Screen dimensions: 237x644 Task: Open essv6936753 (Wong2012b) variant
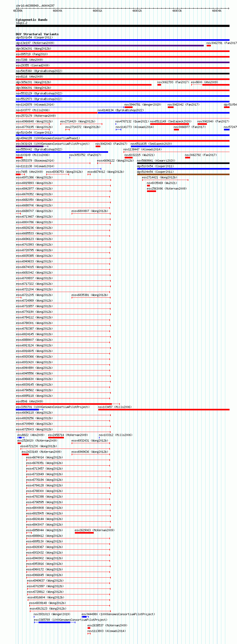tap(58, 174)
